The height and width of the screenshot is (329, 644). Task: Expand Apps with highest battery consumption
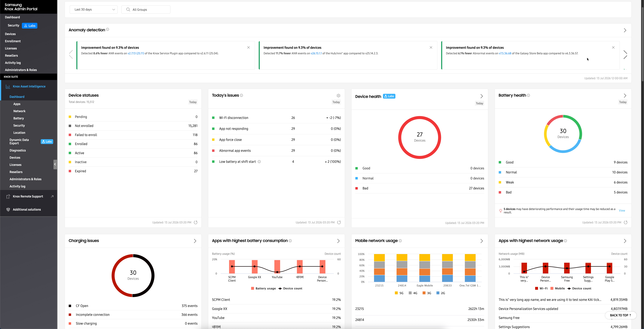point(338,241)
